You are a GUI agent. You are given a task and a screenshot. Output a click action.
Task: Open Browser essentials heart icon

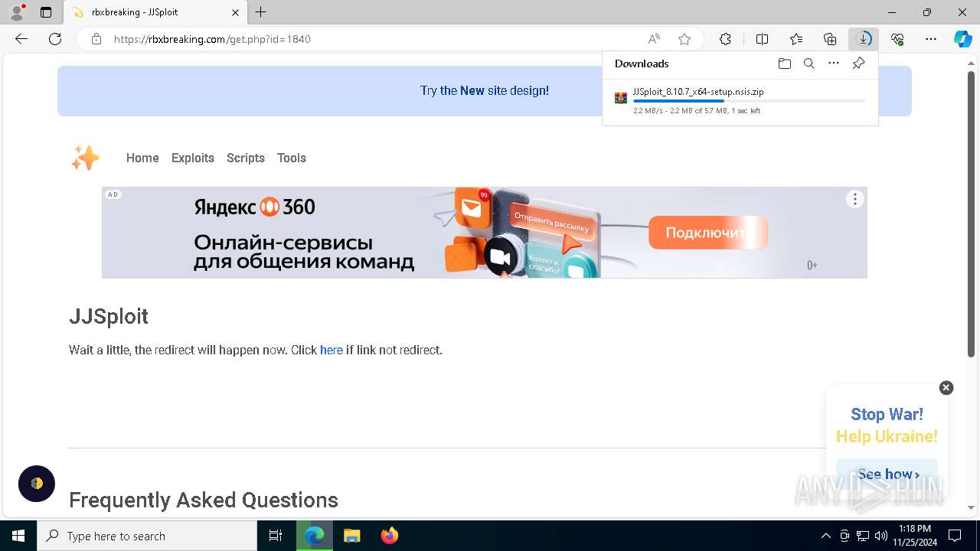pos(897,39)
